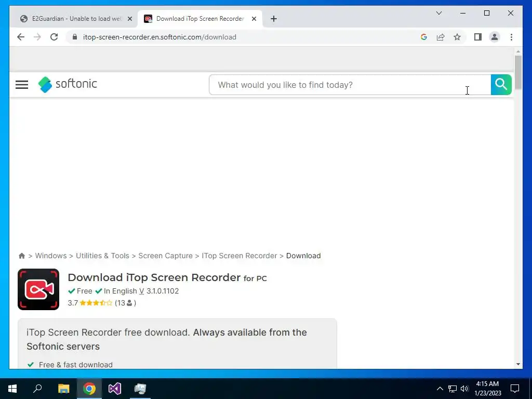Open Windows taskbar search
This screenshot has width=532, height=399.
(x=37, y=389)
